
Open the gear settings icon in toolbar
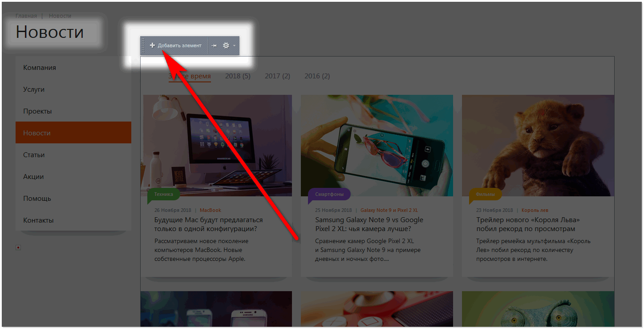[x=226, y=45]
